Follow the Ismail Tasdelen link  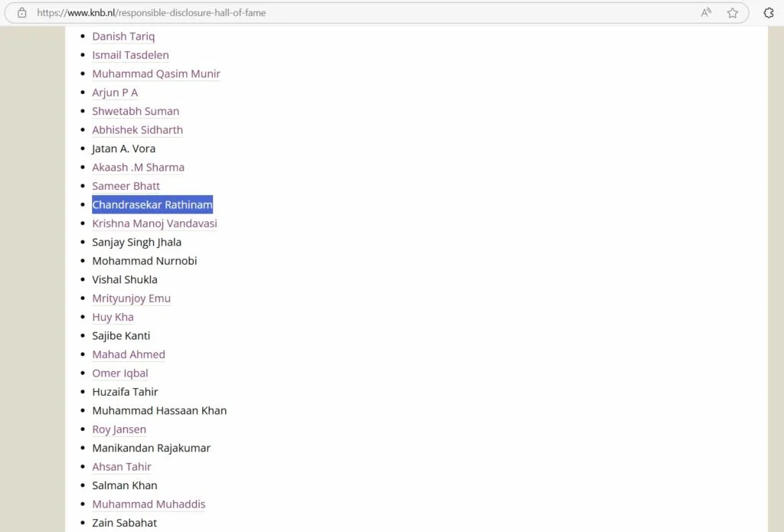pos(130,55)
